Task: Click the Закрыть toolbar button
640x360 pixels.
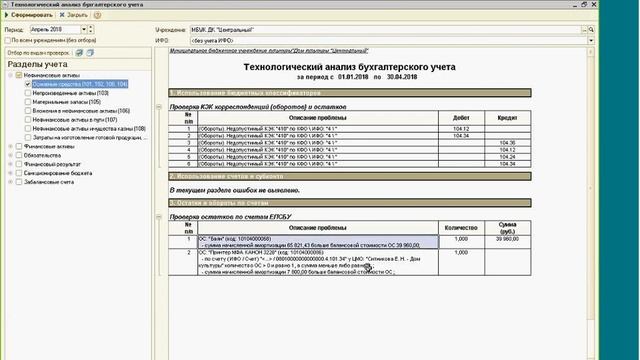Action: coord(73,15)
